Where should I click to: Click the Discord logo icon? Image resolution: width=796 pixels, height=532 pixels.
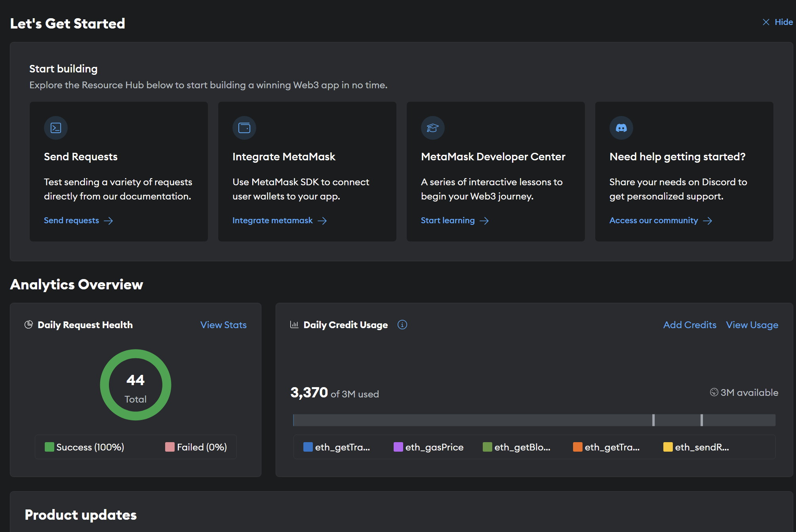tap(621, 128)
